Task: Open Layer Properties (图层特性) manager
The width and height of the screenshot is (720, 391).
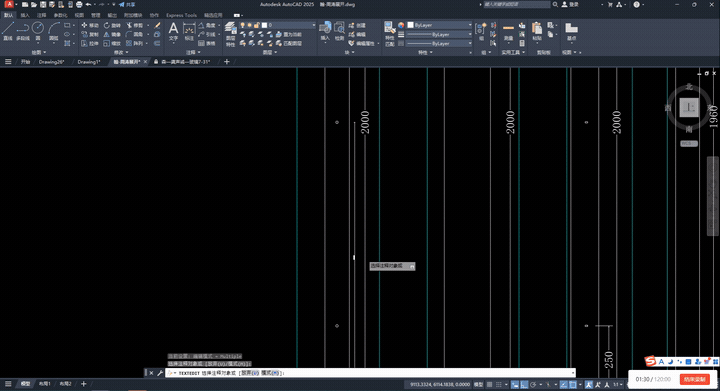Action: 231,34
